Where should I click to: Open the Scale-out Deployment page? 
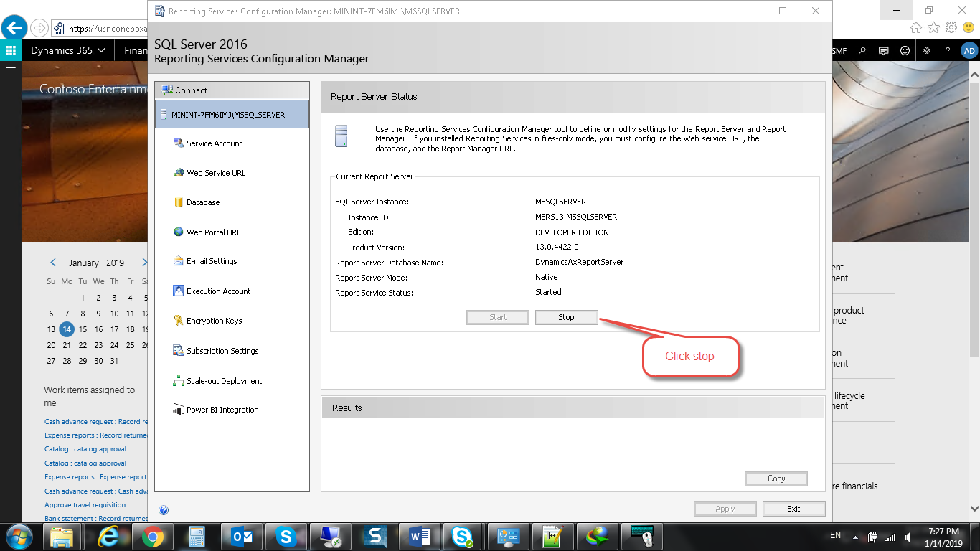(x=217, y=381)
